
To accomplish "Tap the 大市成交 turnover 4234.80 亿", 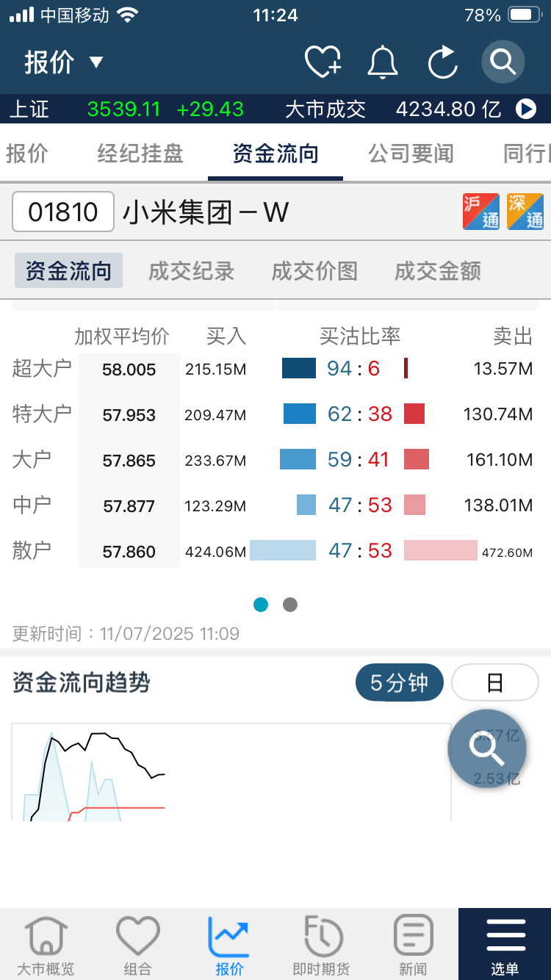I will coord(448,109).
